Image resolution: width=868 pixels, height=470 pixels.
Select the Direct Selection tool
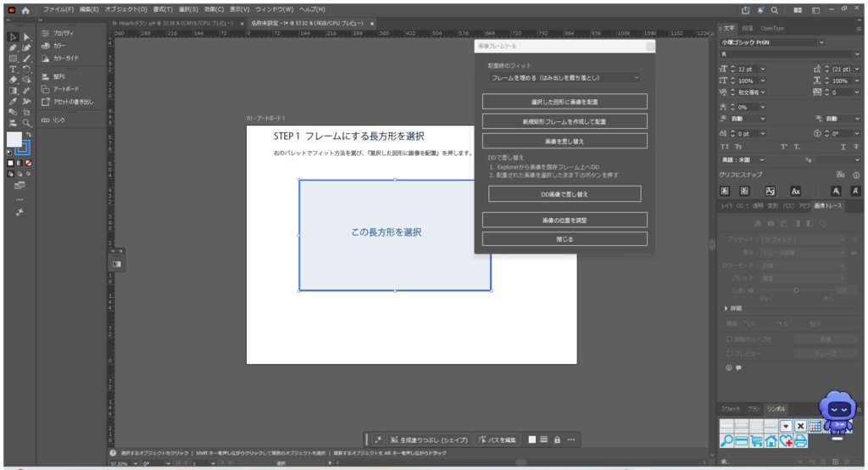[x=26, y=37]
